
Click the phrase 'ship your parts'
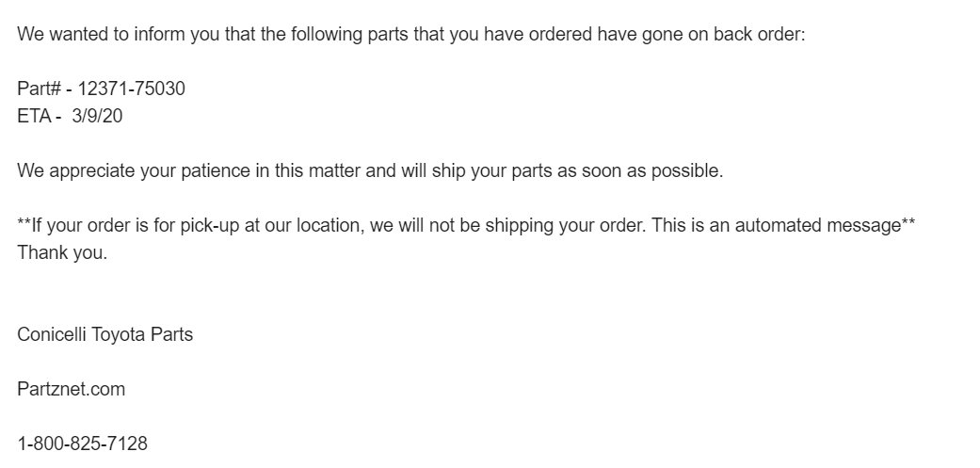491,170
